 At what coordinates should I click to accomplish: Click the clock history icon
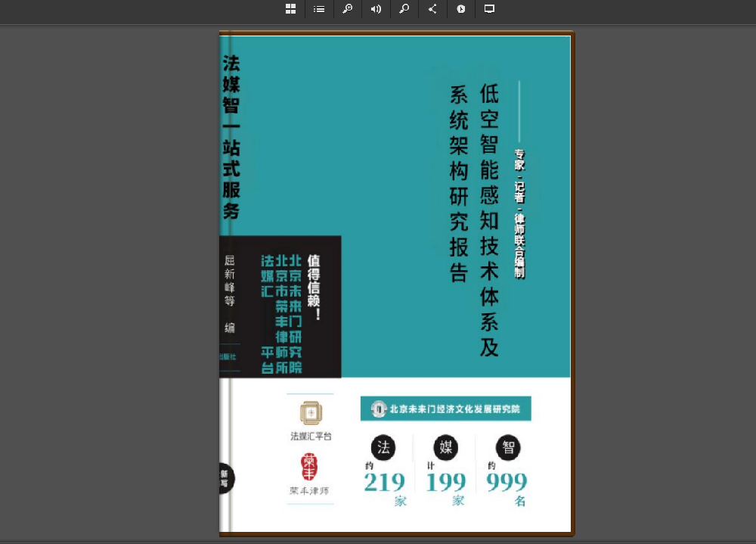(461, 9)
